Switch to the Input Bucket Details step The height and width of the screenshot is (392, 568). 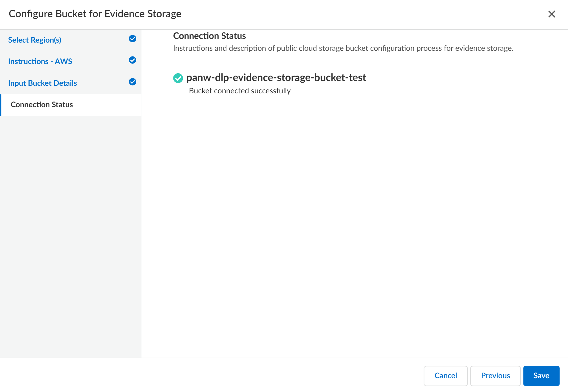[43, 83]
